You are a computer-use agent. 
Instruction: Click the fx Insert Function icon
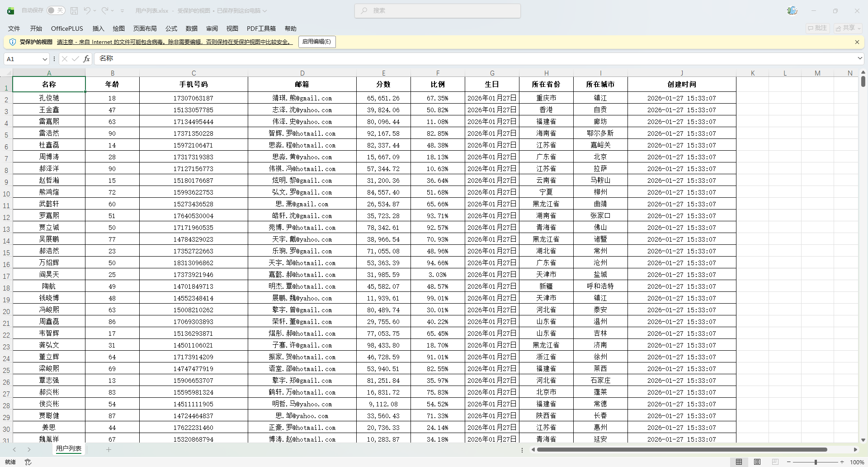pos(86,59)
